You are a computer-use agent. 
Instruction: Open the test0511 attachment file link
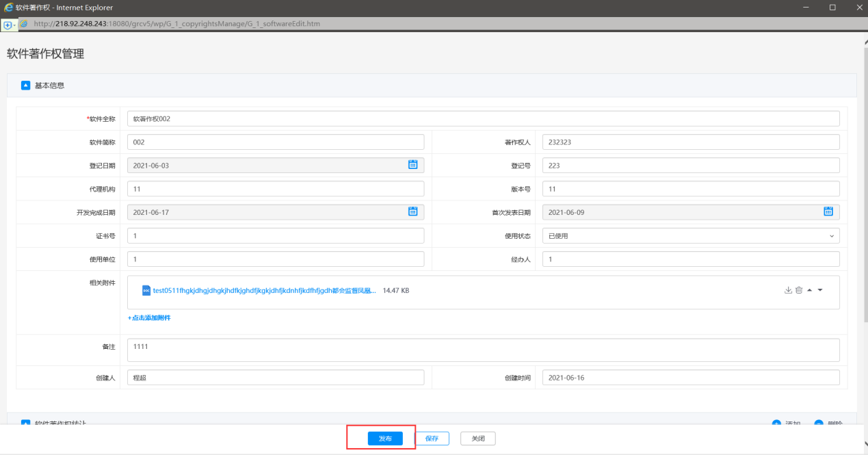click(264, 290)
